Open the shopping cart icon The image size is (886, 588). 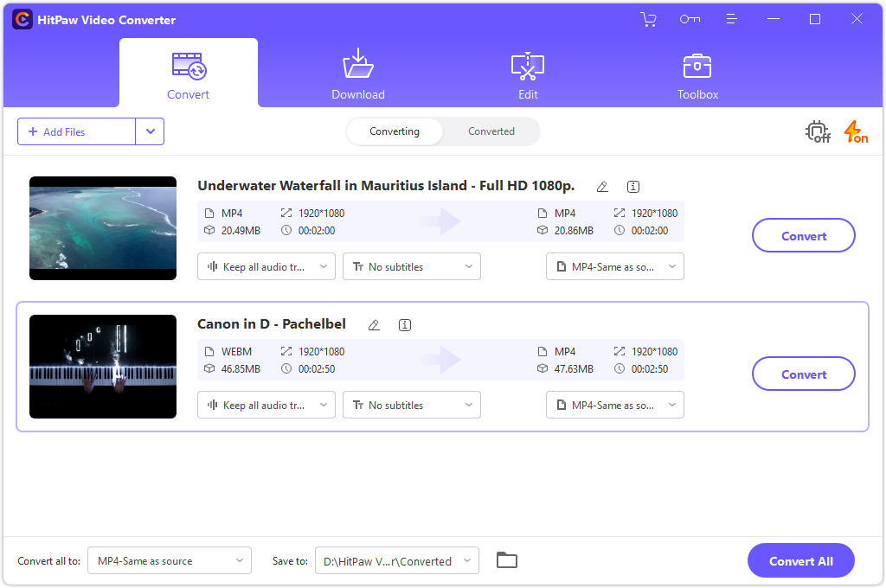[x=648, y=19]
